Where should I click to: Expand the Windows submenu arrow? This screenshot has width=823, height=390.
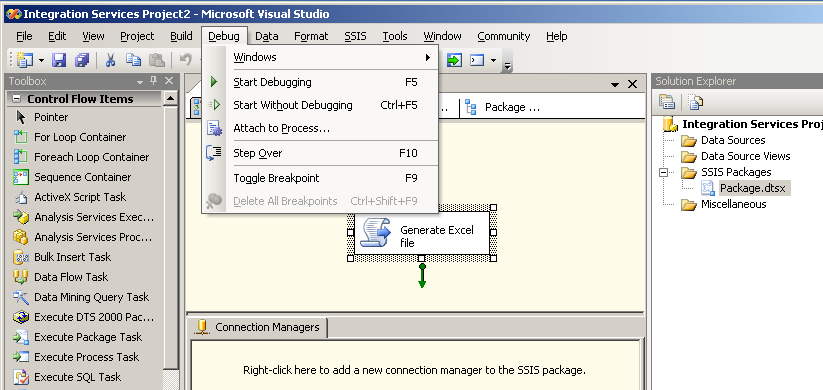pos(428,57)
